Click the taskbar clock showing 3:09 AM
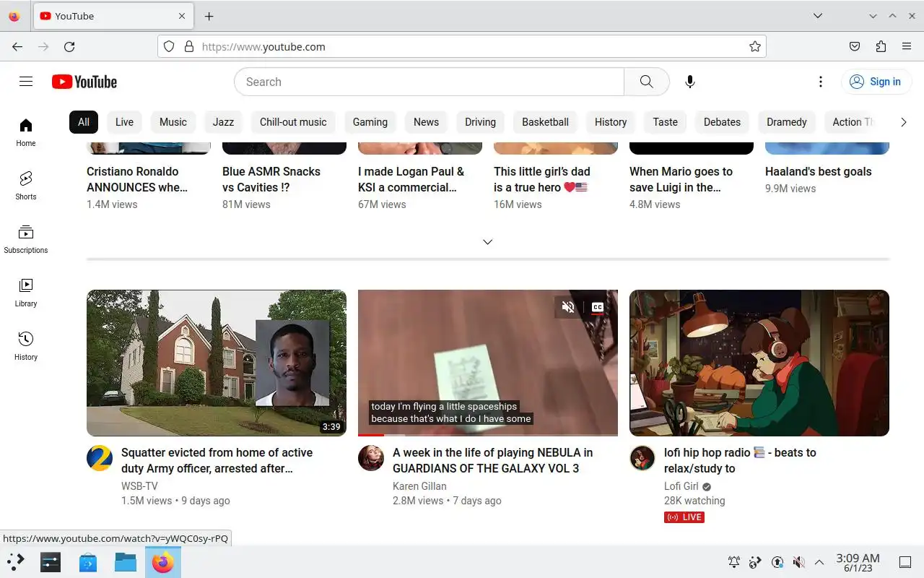This screenshot has height=578, width=924. point(858,562)
